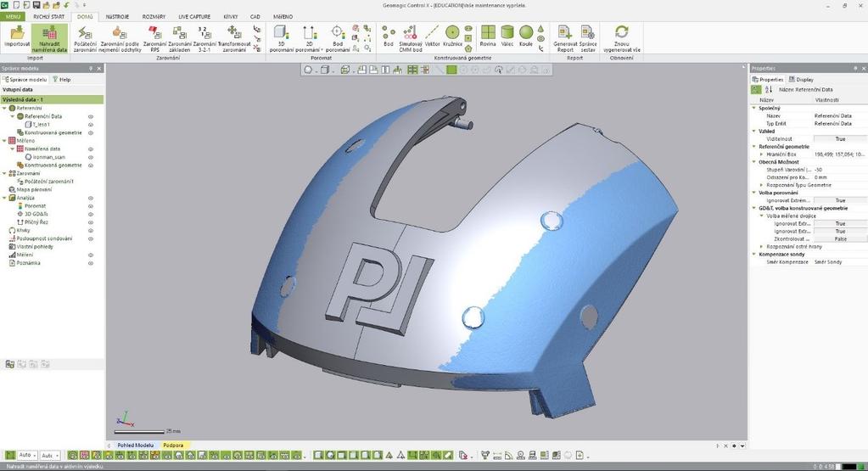Create a Kružnice geometry
Viewport: 868px width, 471px height.
pos(452,36)
